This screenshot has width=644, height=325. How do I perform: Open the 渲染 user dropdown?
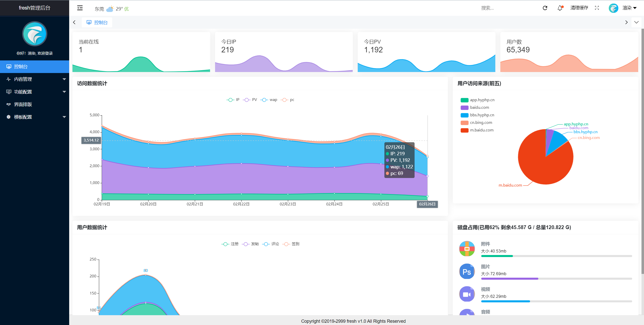tap(629, 8)
